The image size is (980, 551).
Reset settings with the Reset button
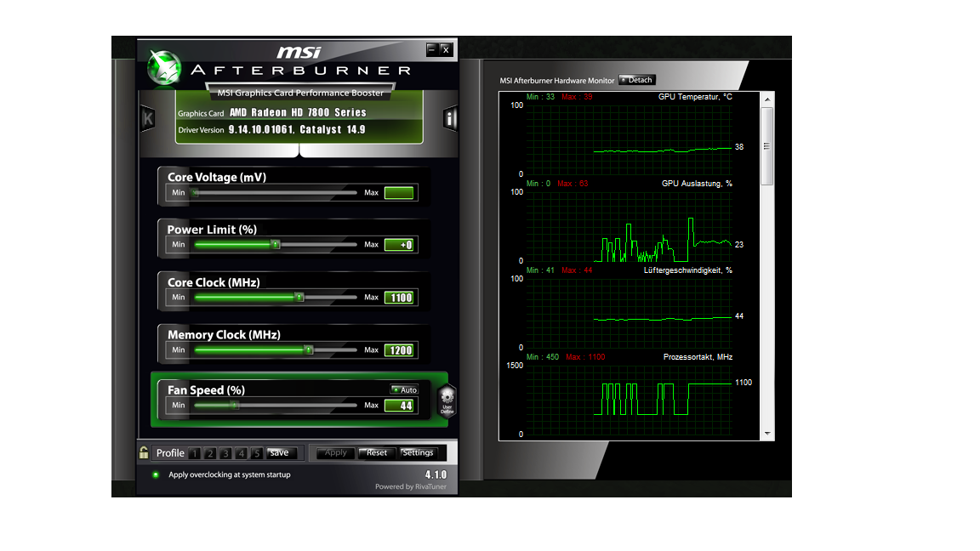(377, 453)
